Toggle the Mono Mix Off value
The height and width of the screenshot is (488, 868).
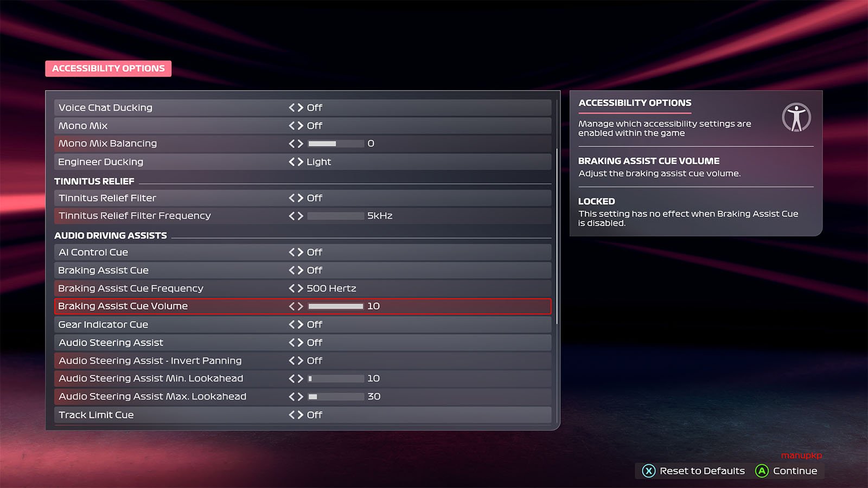pyautogui.click(x=315, y=125)
